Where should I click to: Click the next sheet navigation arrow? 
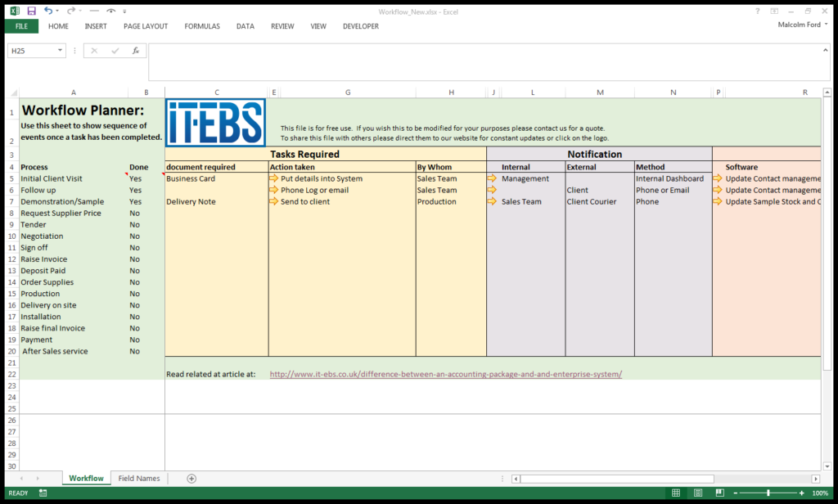(x=38, y=479)
